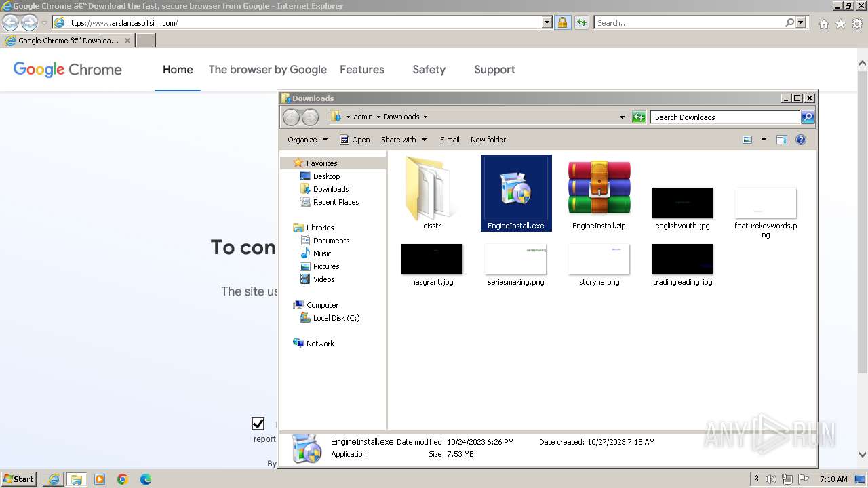Viewport: 868px width, 488px height.
Task: Open Chrome from the taskbar
Action: tap(123, 479)
